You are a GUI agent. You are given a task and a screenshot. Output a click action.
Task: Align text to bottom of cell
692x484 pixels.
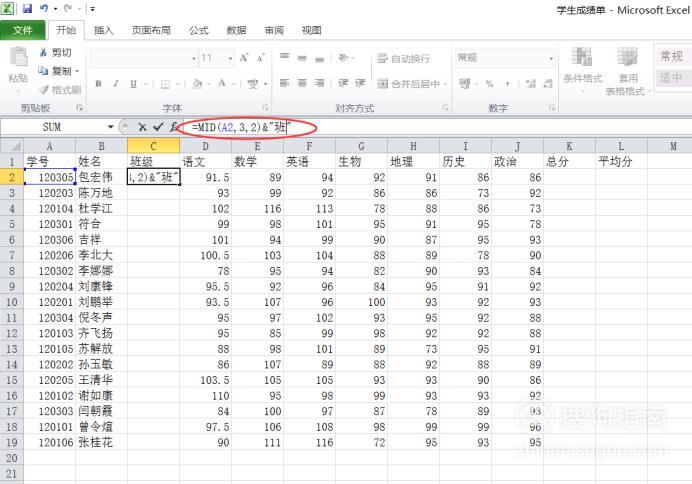point(320,58)
